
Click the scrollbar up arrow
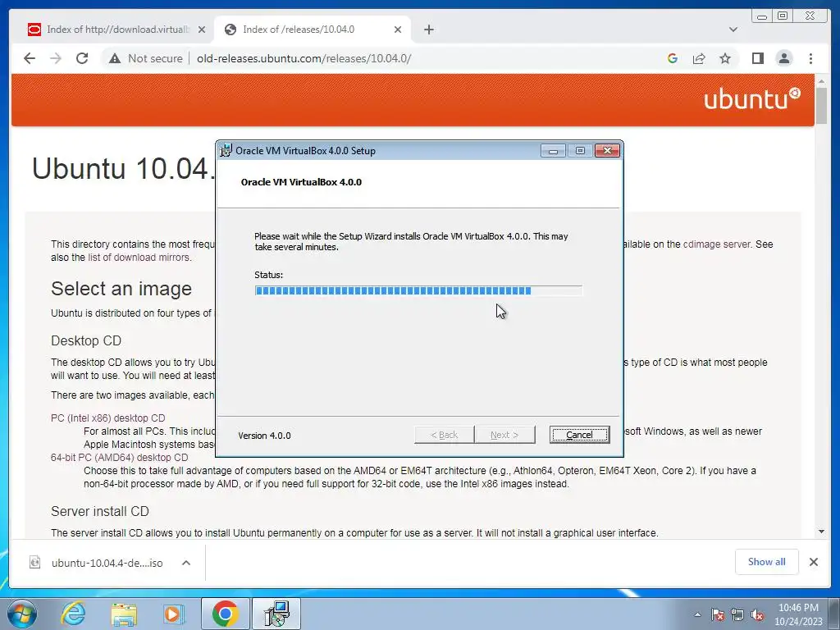(821, 81)
